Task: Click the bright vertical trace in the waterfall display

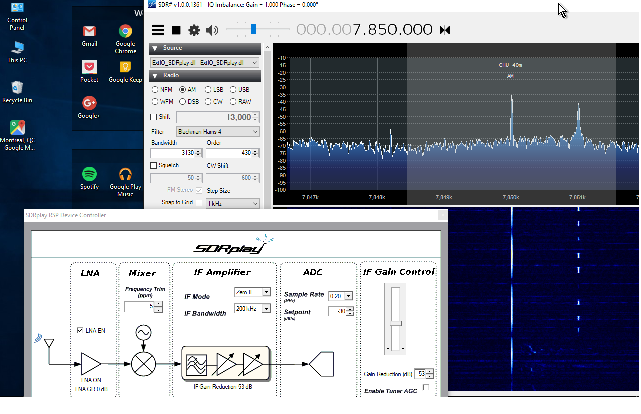Action: coord(511,298)
